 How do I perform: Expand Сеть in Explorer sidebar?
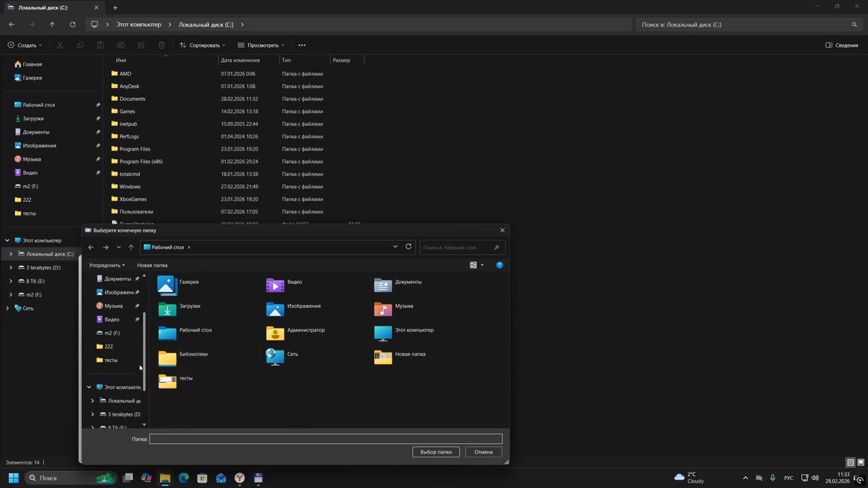pos(7,308)
